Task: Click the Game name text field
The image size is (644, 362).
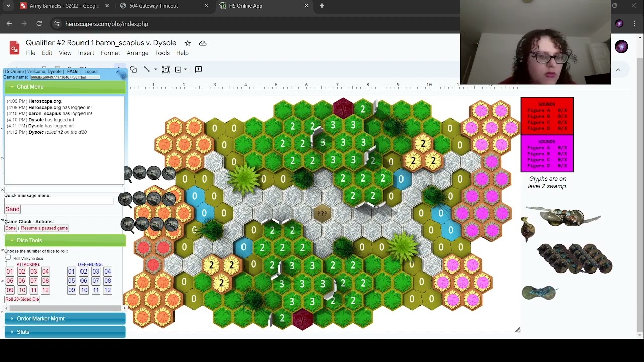Action: coord(64,77)
